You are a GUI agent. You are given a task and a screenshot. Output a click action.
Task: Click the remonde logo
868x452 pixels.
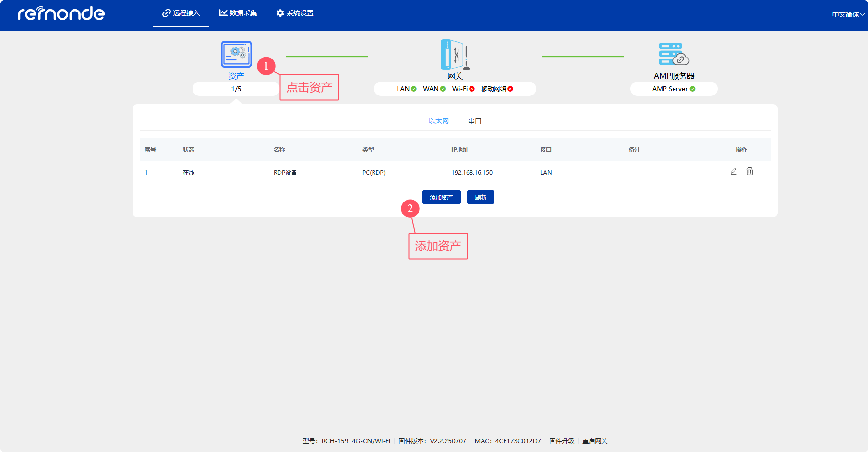[x=61, y=13]
